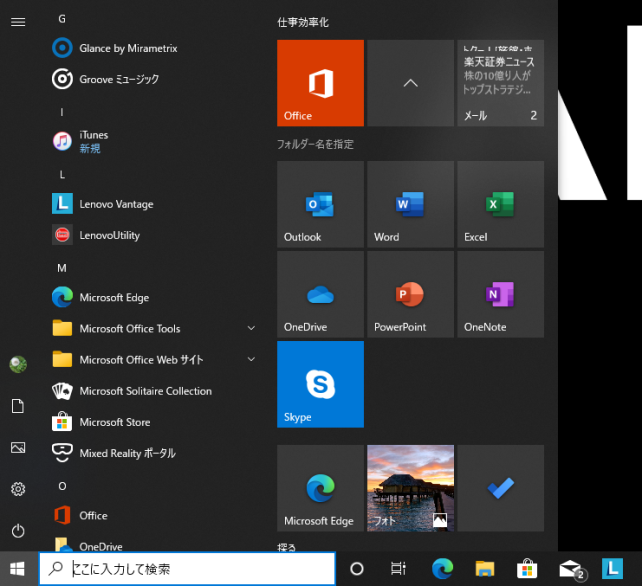Open the user account avatar
The height and width of the screenshot is (586, 642).
(18, 364)
